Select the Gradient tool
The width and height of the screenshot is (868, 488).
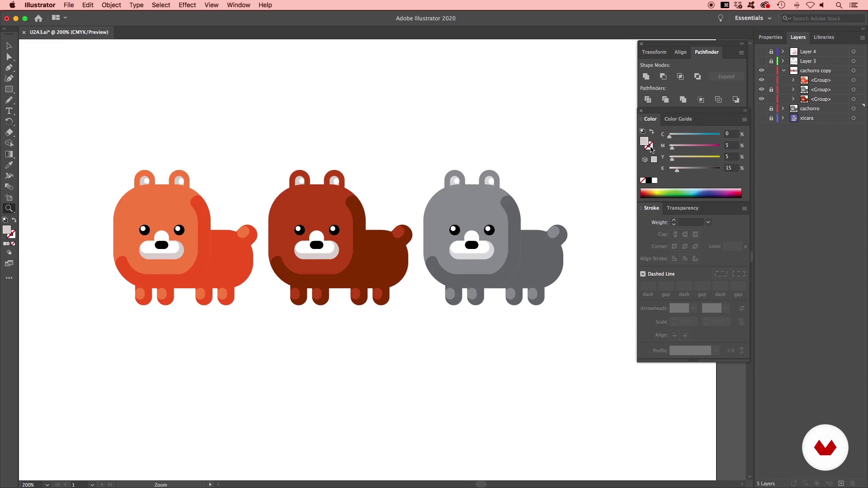click(x=9, y=154)
